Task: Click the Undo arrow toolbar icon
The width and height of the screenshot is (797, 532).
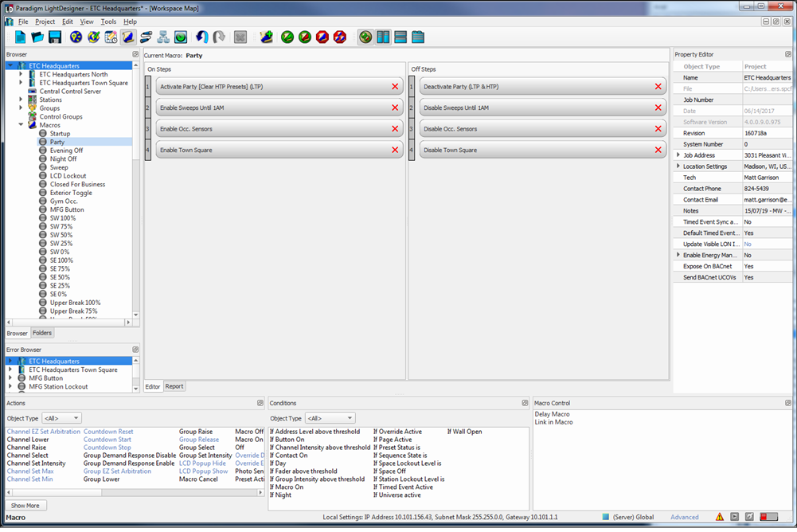Action: [x=202, y=37]
